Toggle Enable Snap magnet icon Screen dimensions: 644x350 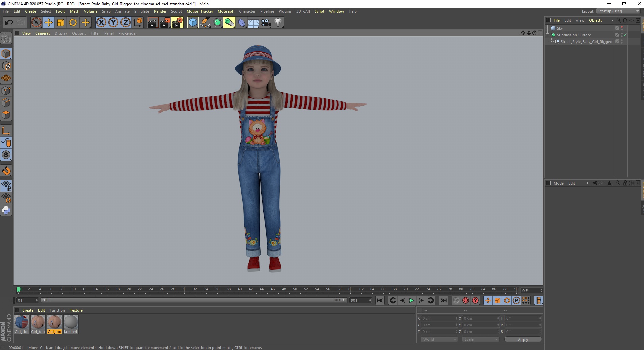(x=6, y=171)
